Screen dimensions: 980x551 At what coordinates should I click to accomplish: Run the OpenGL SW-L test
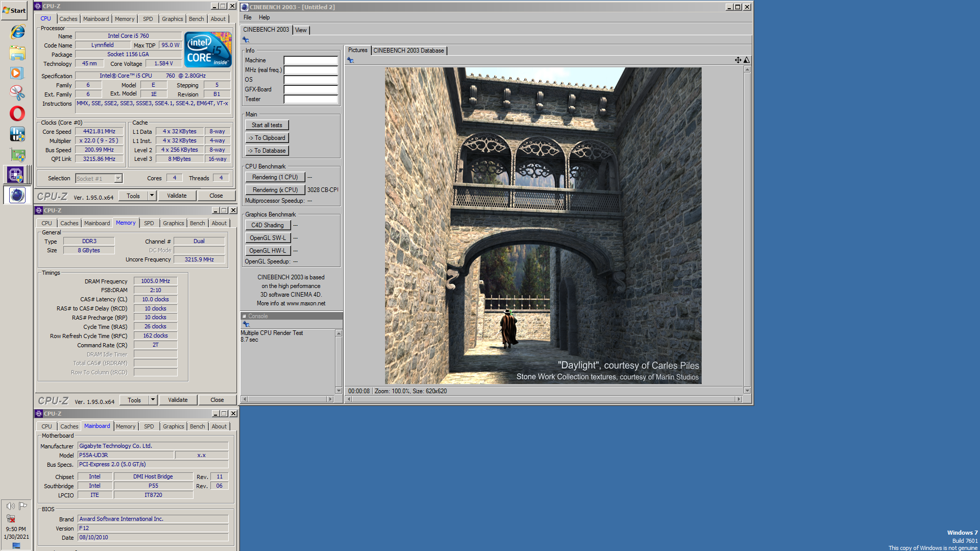pos(268,238)
